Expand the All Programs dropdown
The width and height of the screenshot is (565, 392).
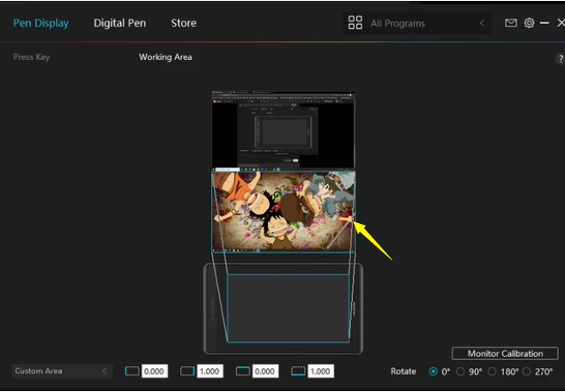(417, 23)
